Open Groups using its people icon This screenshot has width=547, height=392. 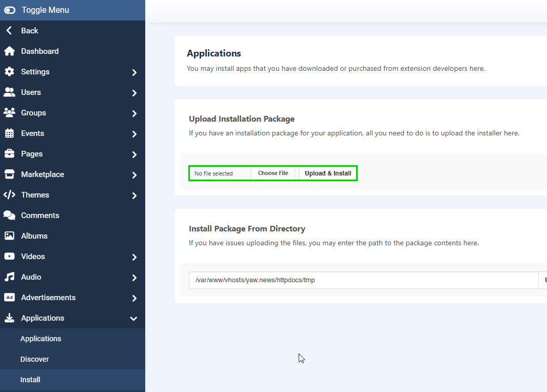(10, 112)
